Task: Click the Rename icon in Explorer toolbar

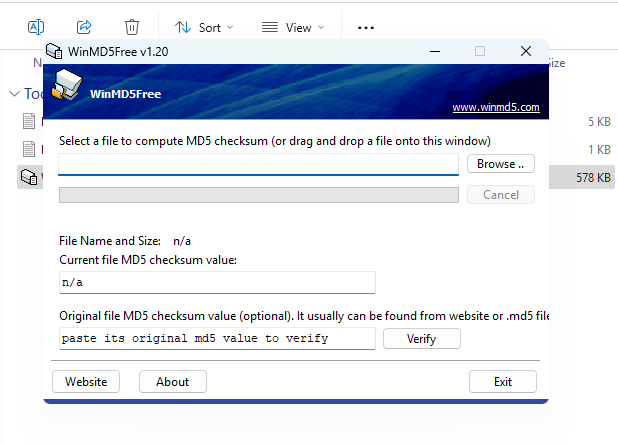Action: [x=36, y=27]
